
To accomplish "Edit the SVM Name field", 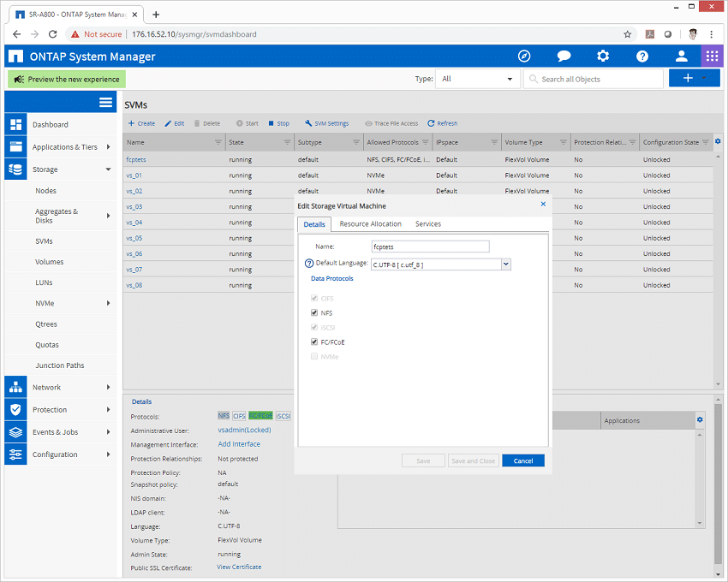I will coord(431,246).
